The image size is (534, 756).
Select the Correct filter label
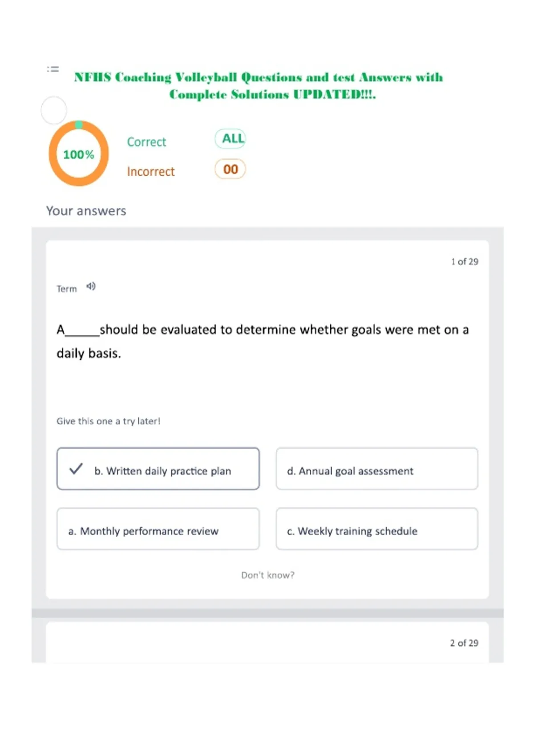pos(146,142)
